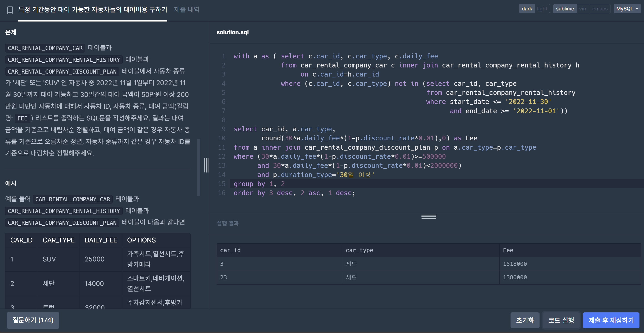
Task: Select the vim keymap option
Action: (x=583, y=9)
